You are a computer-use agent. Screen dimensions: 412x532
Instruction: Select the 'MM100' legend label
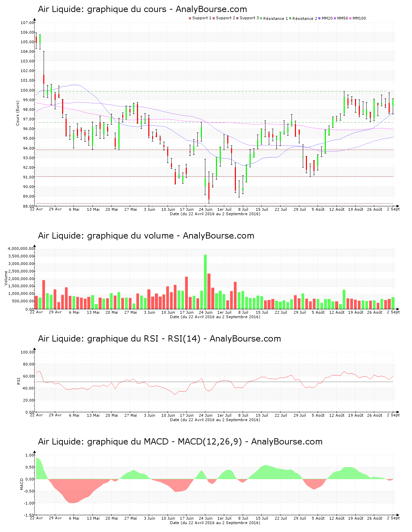point(359,18)
